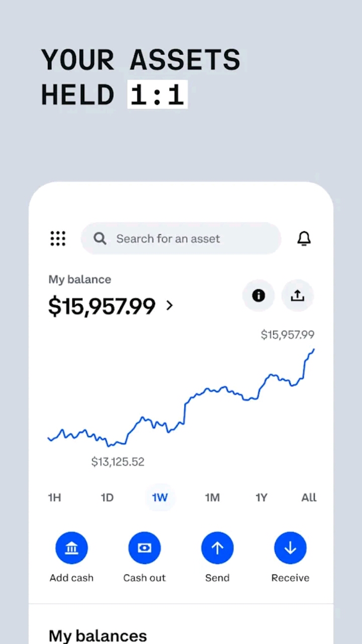Viewport: 362px width, 644px height.
Task: Tap the search magnifier icon
Action: pos(100,238)
